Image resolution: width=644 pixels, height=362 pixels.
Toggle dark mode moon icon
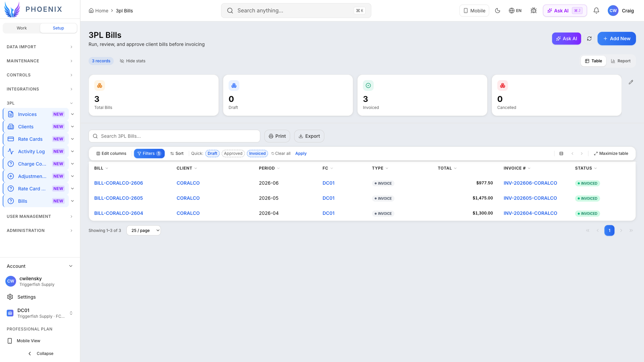tap(498, 11)
